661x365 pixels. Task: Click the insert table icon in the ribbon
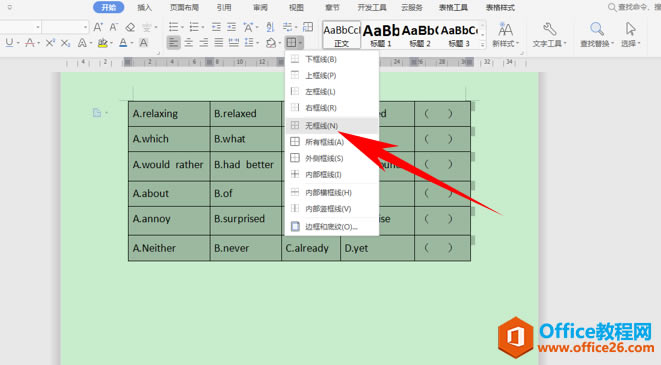click(x=308, y=27)
